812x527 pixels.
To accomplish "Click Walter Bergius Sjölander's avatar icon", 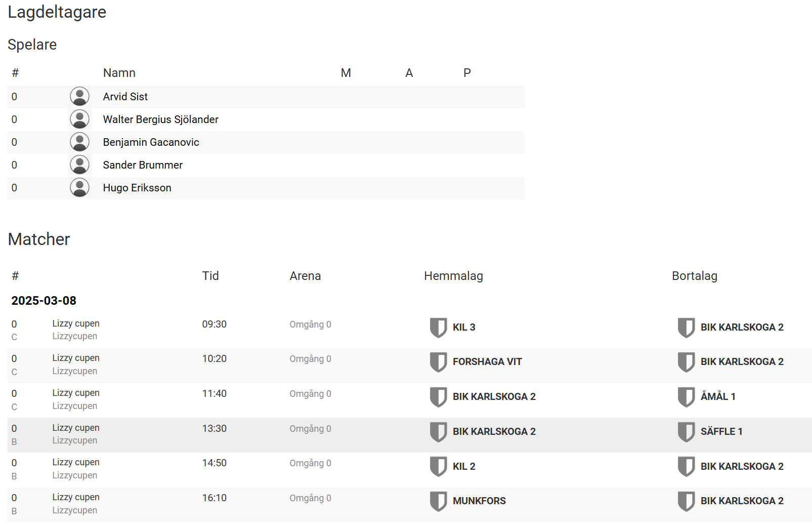I will coord(79,119).
